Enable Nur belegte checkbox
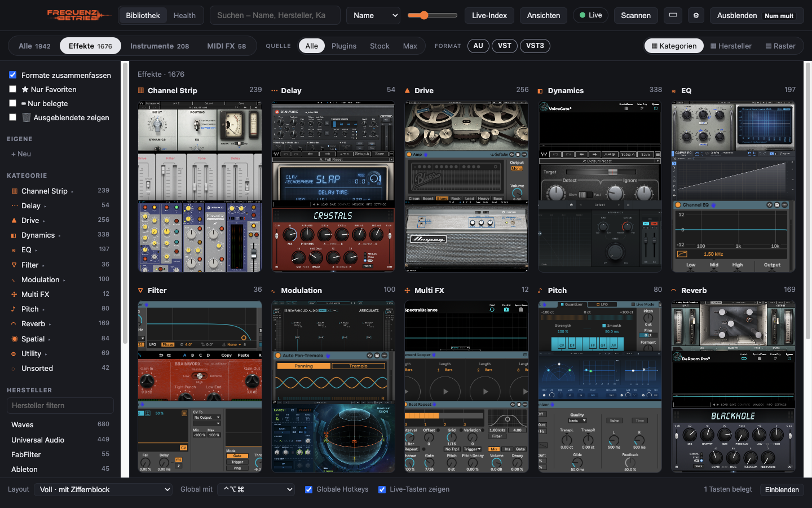The width and height of the screenshot is (812, 508). coord(12,103)
